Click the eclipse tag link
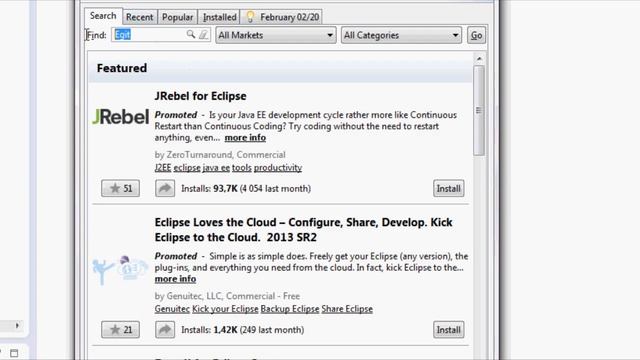This screenshot has width=640, height=360. pos(187,168)
